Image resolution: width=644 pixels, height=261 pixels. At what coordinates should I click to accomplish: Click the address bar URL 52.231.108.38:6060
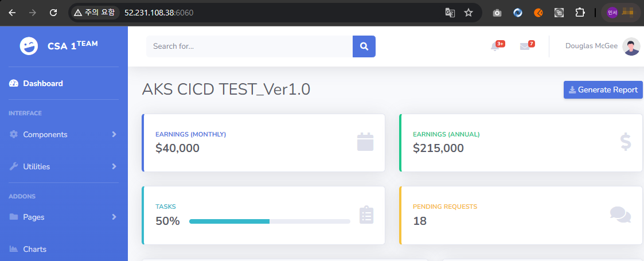coord(159,13)
